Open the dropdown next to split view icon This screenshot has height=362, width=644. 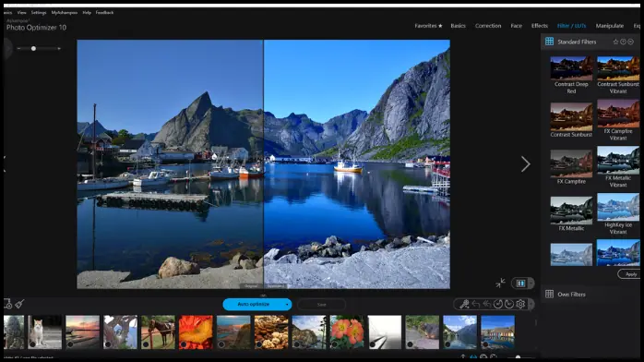[531, 284]
